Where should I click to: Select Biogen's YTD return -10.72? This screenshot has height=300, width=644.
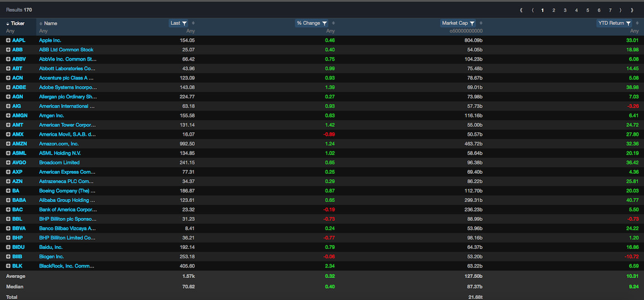pyautogui.click(x=631, y=257)
